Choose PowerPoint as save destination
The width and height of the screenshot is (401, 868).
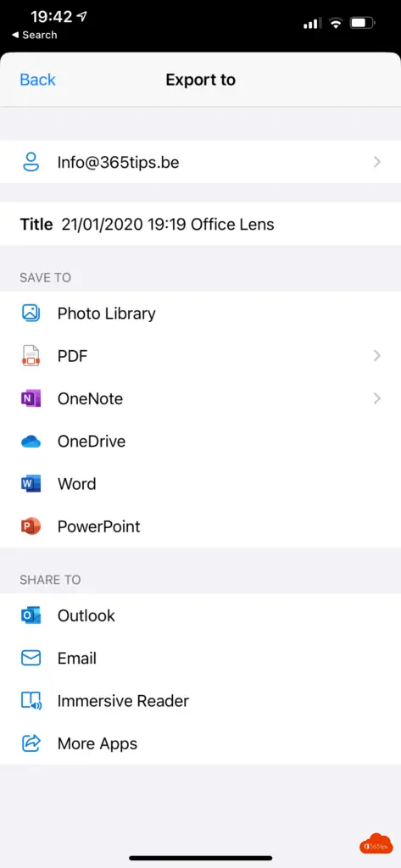click(x=200, y=526)
